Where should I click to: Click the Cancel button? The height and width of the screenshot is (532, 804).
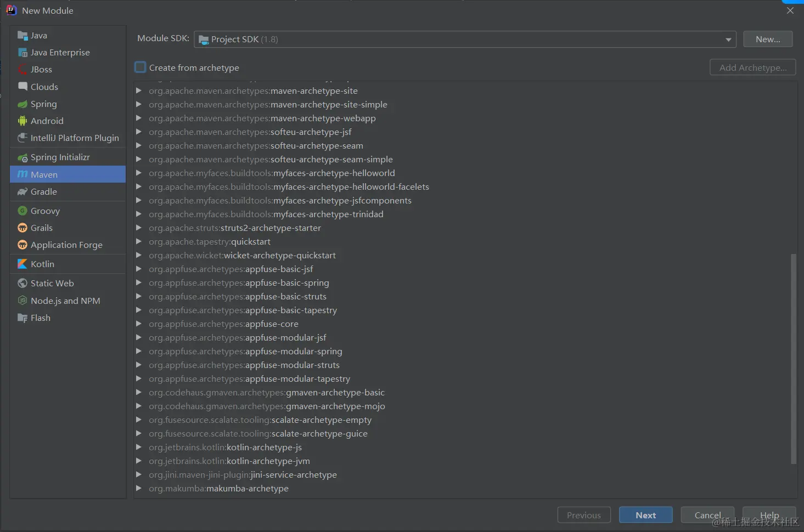pos(707,515)
